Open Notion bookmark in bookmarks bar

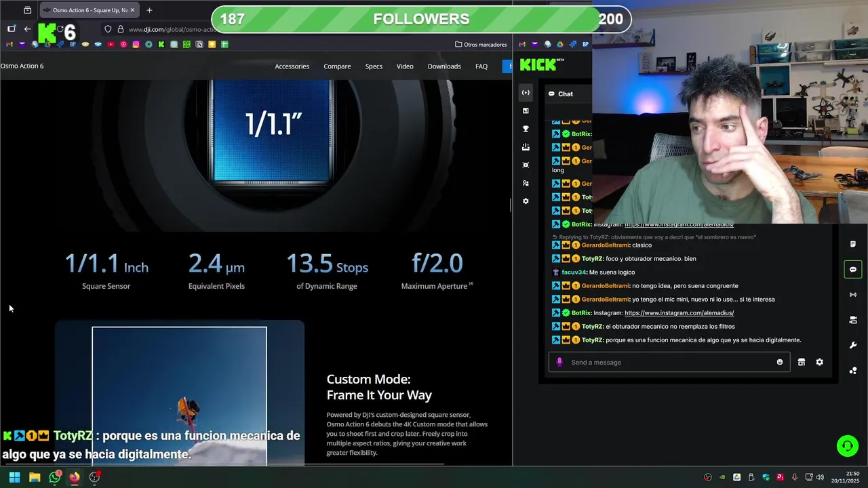point(199,44)
